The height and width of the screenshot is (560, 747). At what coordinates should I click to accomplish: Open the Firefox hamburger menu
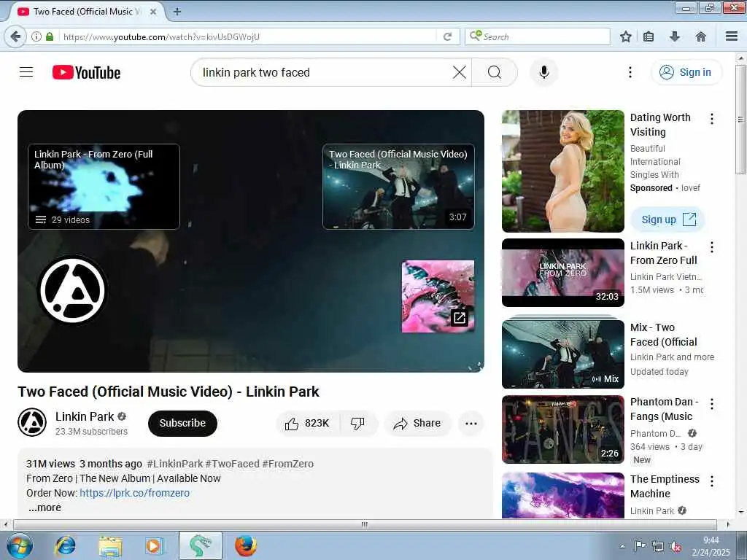point(732,36)
